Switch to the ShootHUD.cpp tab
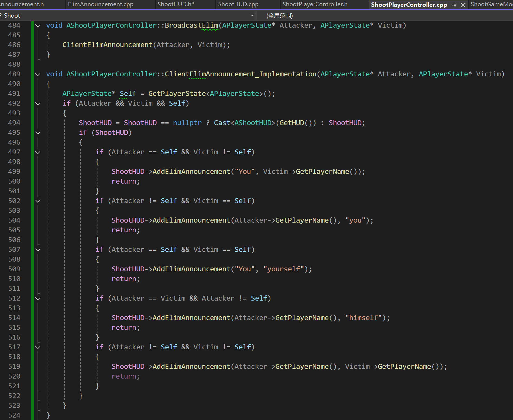 click(238, 4)
